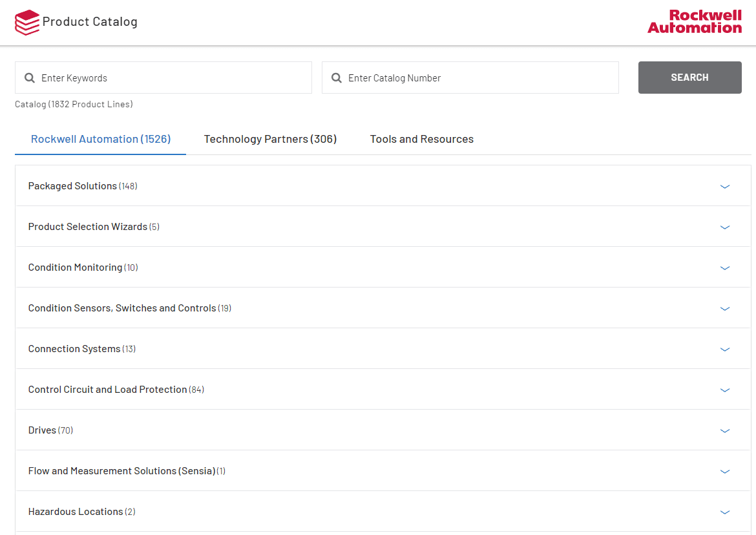Click the magnifier icon in keywords field
This screenshot has height=535, width=756.
click(x=30, y=78)
